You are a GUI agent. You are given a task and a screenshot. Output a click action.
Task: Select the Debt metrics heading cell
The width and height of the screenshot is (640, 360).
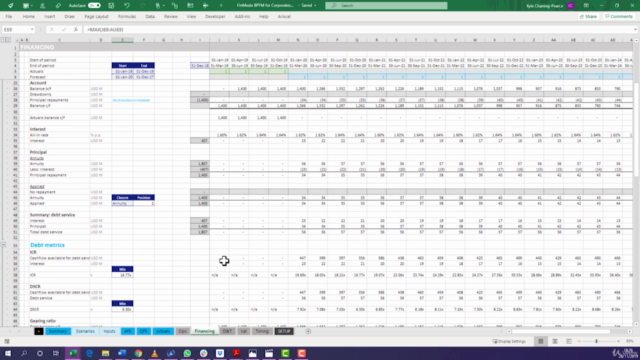pyautogui.click(x=47, y=245)
